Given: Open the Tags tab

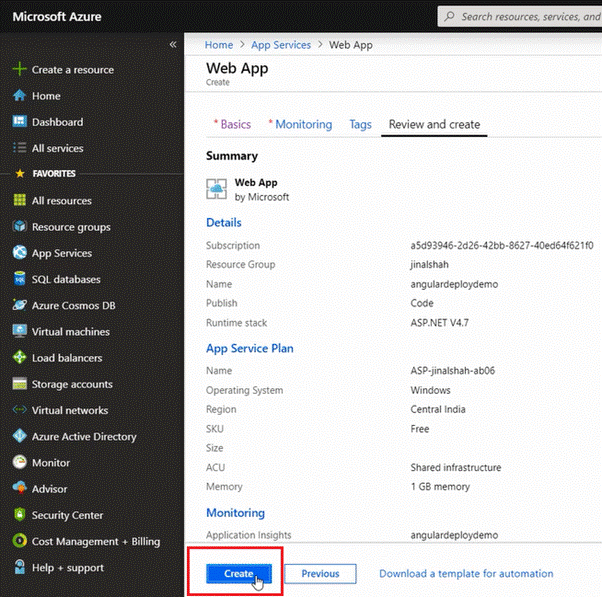Looking at the screenshot, I should (x=360, y=125).
